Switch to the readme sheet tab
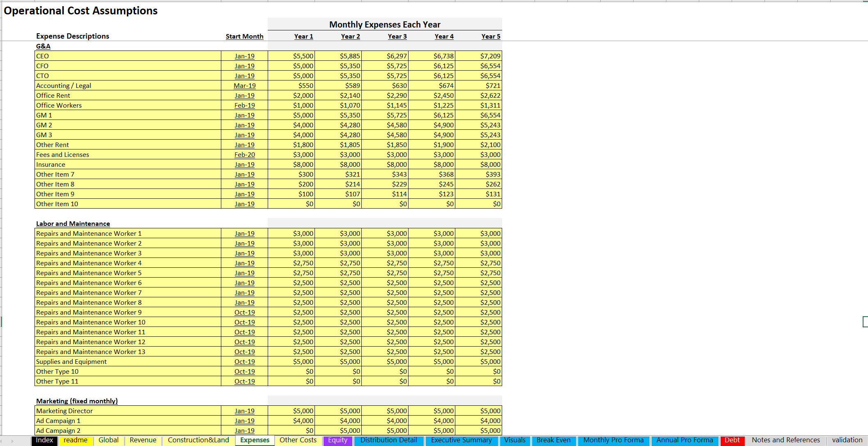 [76, 440]
